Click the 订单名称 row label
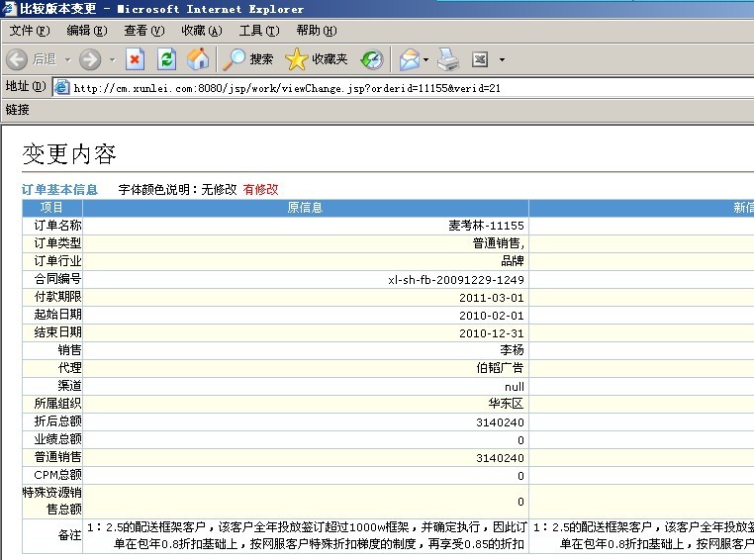Viewport: 754px width, 560px height. tap(57, 225)
